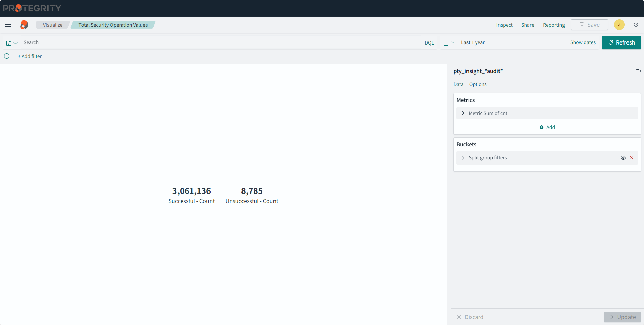Screen dimensions: 644x325
Task: Switch query language via DQL button
Action: [429, 43]
